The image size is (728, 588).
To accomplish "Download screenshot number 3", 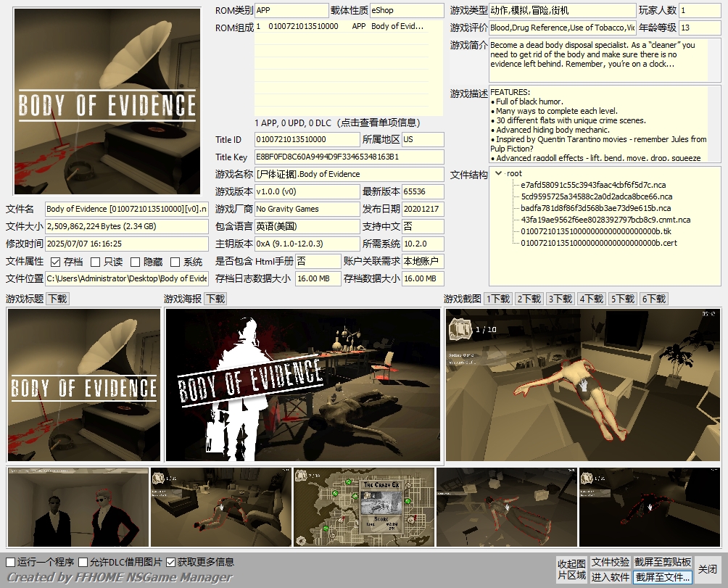I will (x=561, y=299).
